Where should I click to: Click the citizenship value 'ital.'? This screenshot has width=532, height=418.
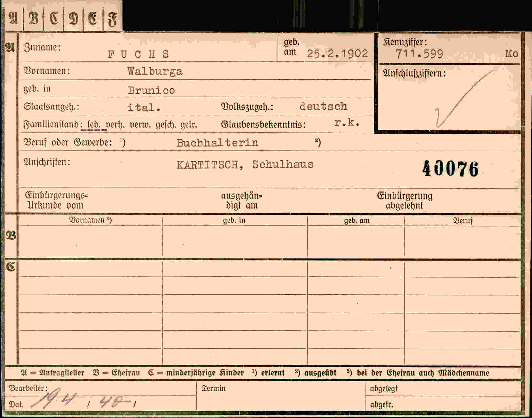click(x=144, y=108)
